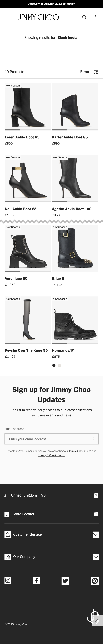The image size is (103, 644).
Task: Open the Filter sliders icon
Action: (x=96, y=72)
